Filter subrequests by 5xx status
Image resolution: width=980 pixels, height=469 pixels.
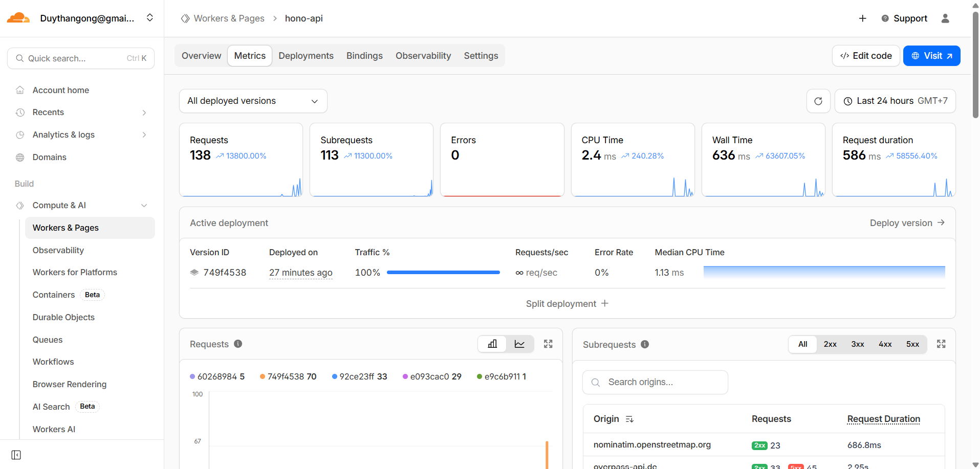pos(912,344)
